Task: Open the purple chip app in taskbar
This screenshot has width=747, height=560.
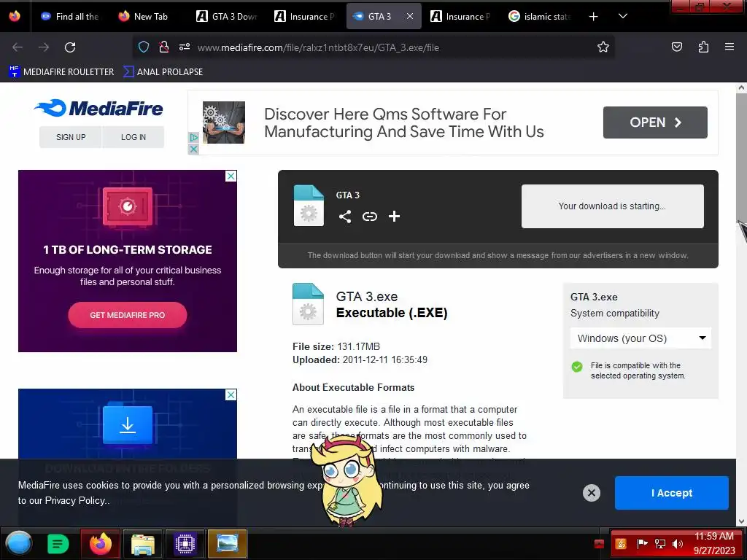Action: pos(185,543)
